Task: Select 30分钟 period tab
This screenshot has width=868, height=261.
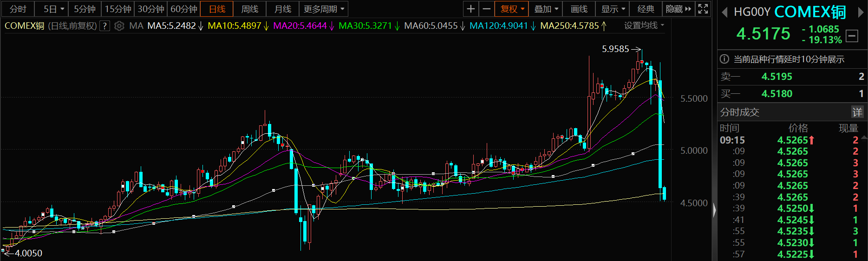Action: pyautogui.click(x=151, y=9)
